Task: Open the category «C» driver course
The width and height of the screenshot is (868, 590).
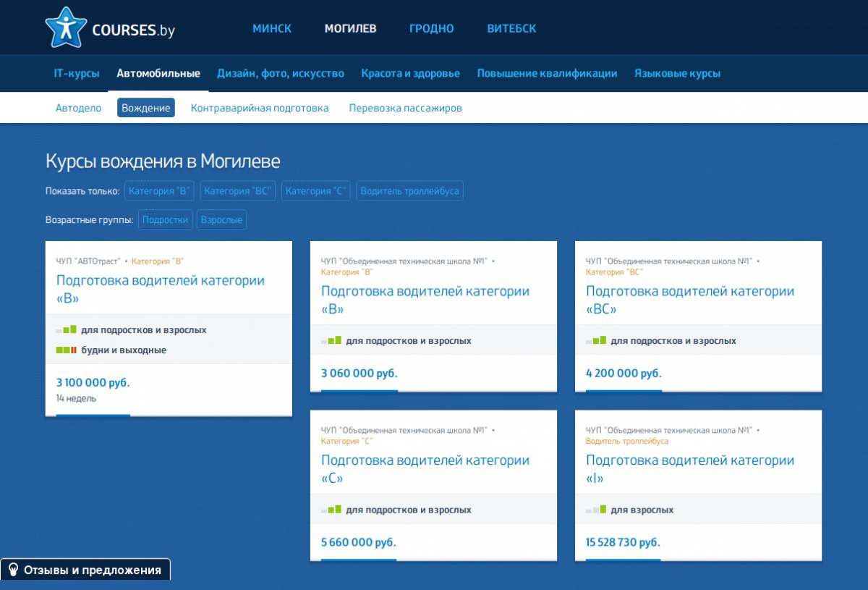Action: (425, 468)
